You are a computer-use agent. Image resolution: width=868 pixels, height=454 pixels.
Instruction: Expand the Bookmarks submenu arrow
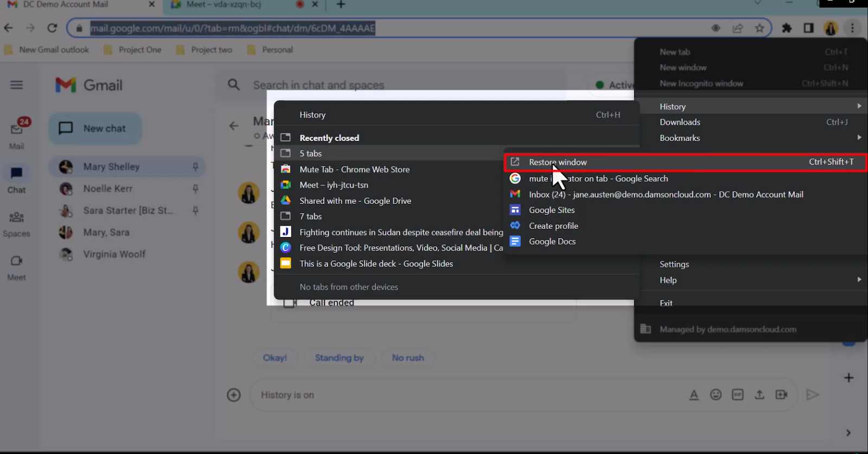pyautogui.click(x=859, y=137)
